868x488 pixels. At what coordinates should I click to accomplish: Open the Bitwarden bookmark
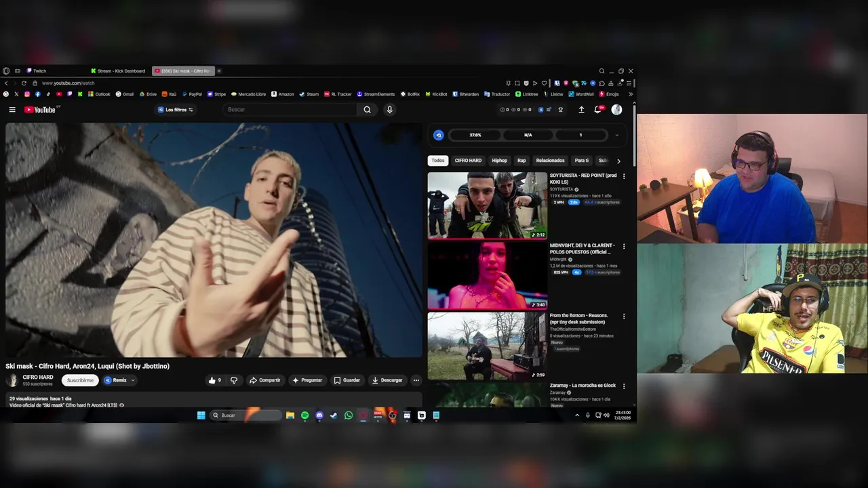tap(465, 94)
